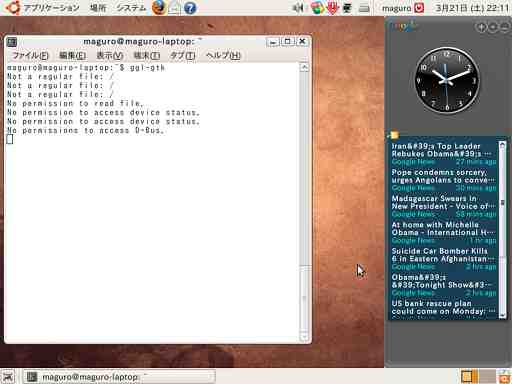Open the Suicide Car Bomber Kills headline
The image size is (512, 384).
[x=443, y=255]
